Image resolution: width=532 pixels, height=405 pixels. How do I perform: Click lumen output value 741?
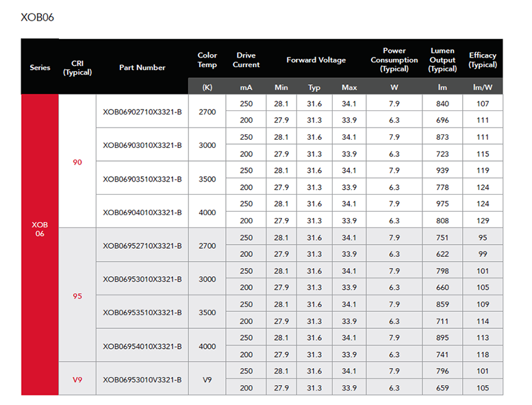click(x=442, y=354)
